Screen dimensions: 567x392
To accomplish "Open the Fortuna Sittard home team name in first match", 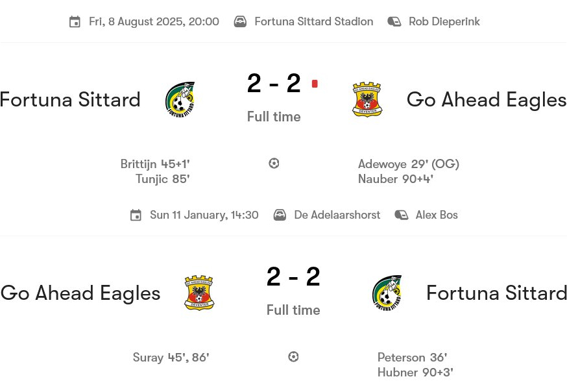I will click(x=70, y=99).
